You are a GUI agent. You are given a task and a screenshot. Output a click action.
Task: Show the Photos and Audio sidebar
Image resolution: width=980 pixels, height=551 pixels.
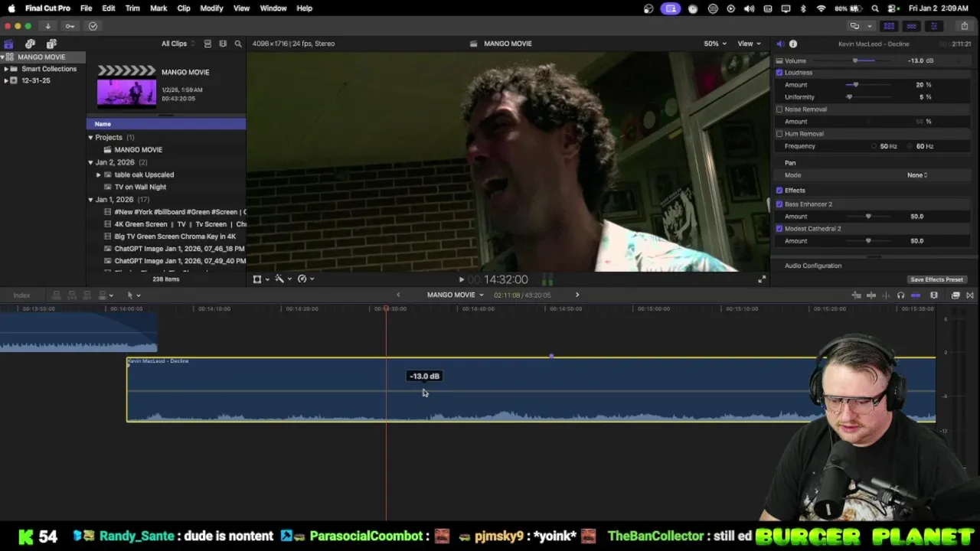pyautogui.click(x=30, y=44)
